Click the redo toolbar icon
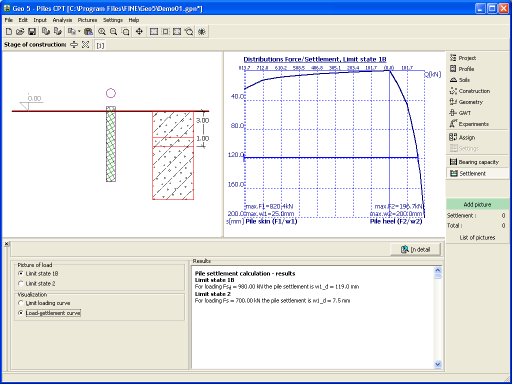512x384 pixels. [x=58, y=32]
